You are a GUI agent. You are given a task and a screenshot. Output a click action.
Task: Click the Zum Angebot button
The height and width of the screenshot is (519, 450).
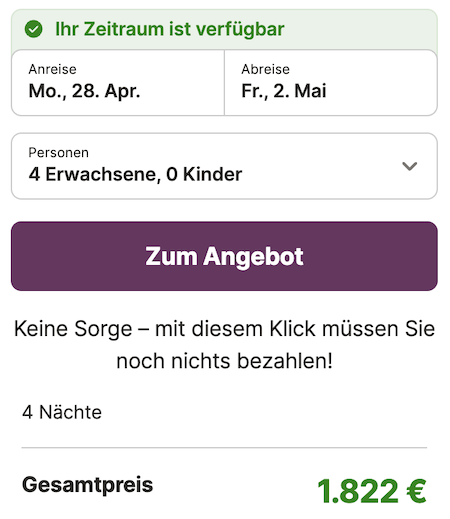click(x=224, y=256)
